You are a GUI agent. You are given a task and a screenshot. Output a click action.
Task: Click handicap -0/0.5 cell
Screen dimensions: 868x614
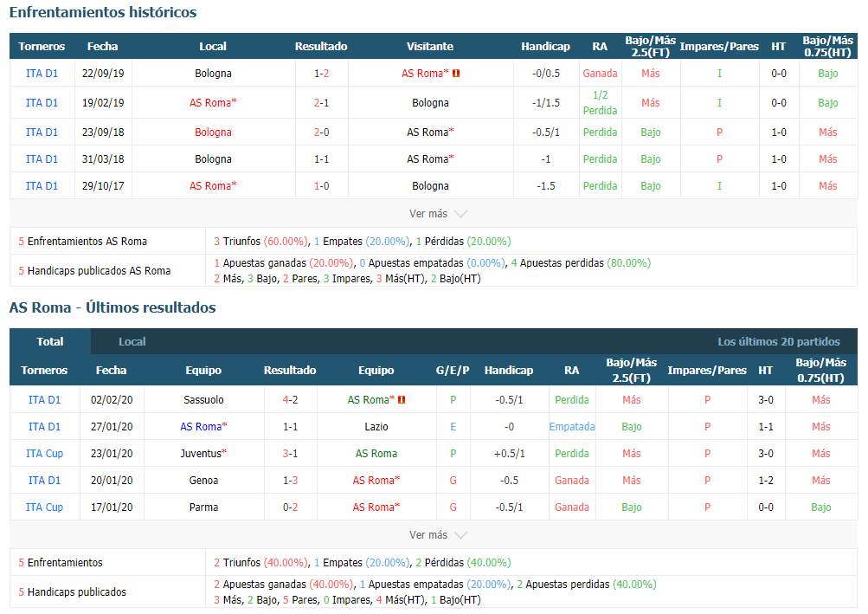tap(546, 73)
